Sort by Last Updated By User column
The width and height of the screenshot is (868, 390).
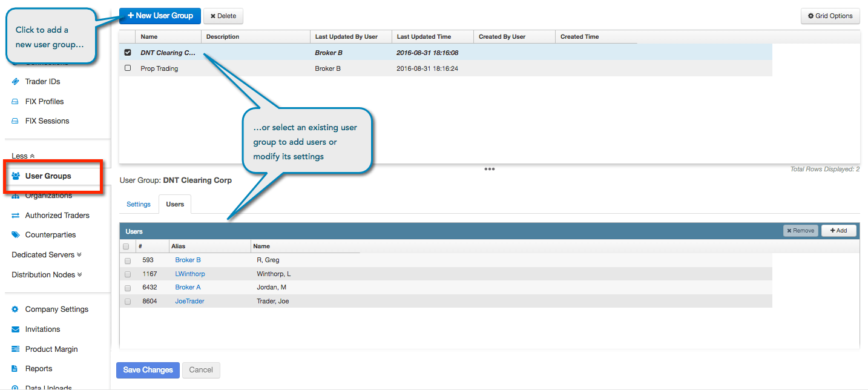point(351,37)
